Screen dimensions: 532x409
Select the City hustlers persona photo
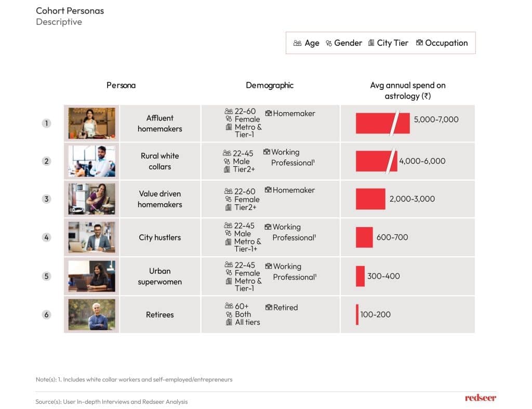[x=92, y=238]
